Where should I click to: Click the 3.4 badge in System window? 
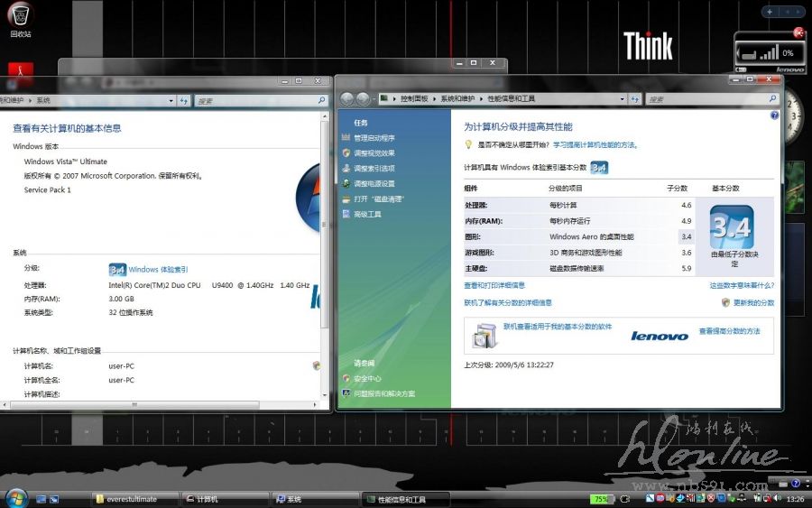(117, 269)
